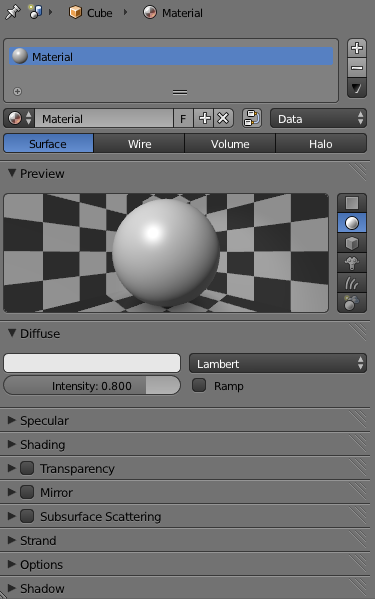Screen dimensions: 375x599
Task: Expand the Specular panel
Action: coord(12,420)
